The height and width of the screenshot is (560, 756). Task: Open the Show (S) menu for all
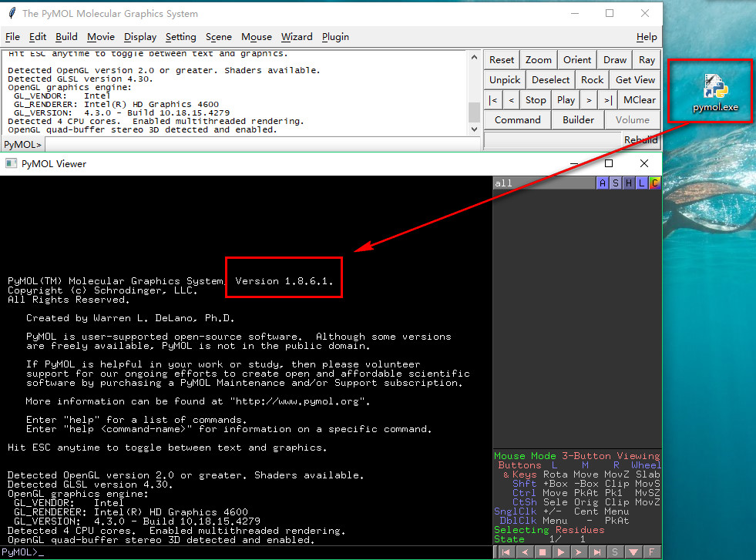(616, 183)
